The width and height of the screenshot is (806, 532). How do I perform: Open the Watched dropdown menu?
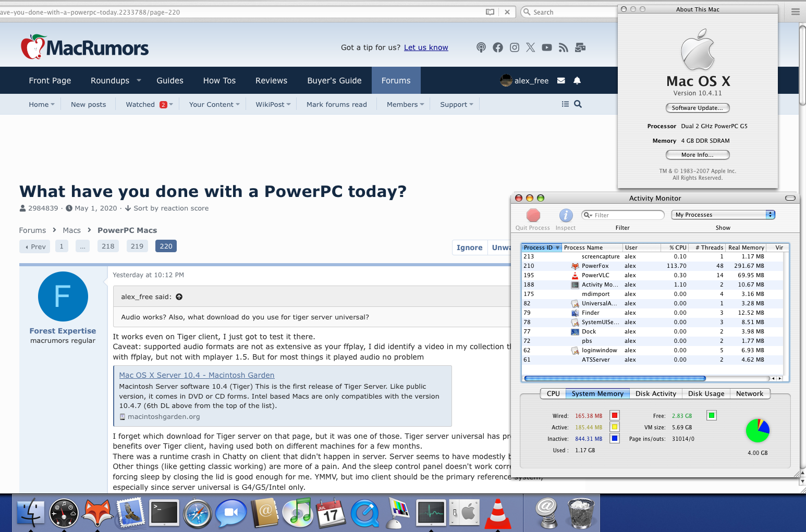(170, 104)
